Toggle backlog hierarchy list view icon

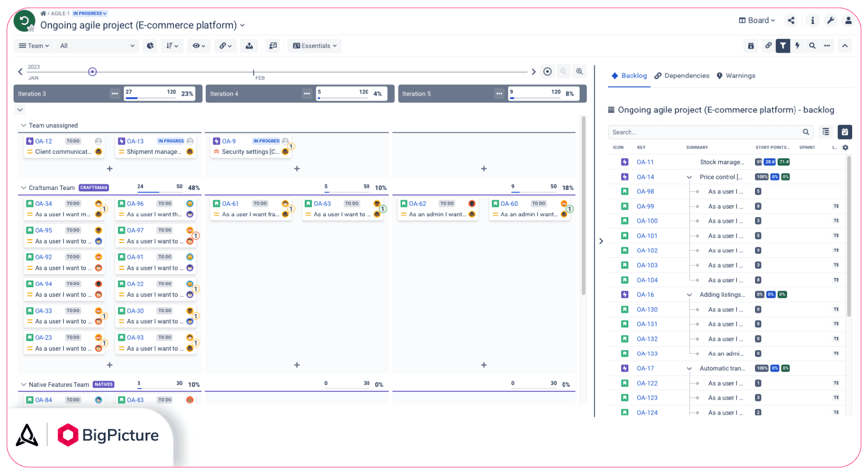click(x=826, y=132)
